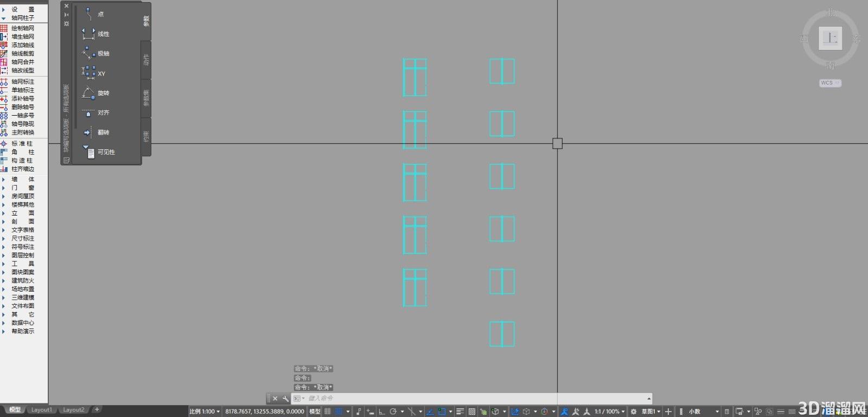The width and height of the screenshot is (868, 417).
Task: Click 模型 model tab
Action: pyautogui.click(x=15, y=410)
